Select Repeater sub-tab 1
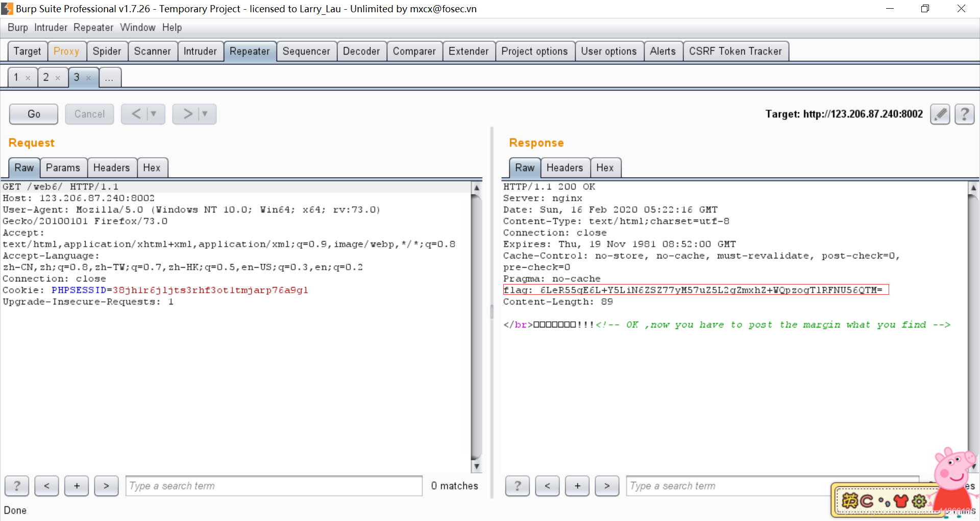The height and width of the screenshot is (521, 980). (x=16, y=78)
